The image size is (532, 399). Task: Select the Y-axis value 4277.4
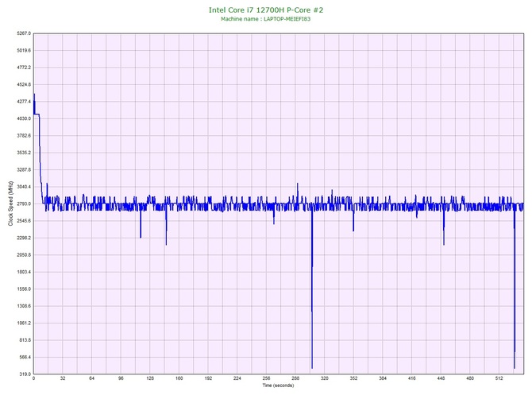tap(24, 102)
